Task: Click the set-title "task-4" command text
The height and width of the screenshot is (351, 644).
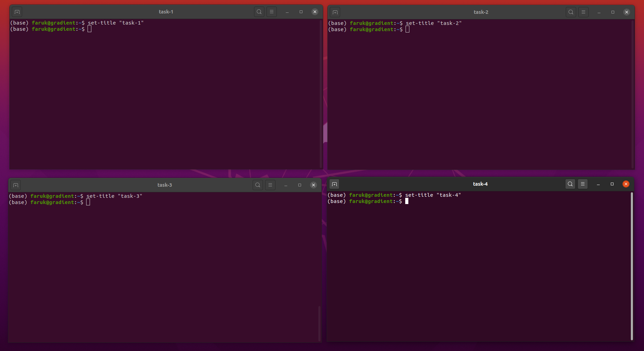Action: pos(433,195)
